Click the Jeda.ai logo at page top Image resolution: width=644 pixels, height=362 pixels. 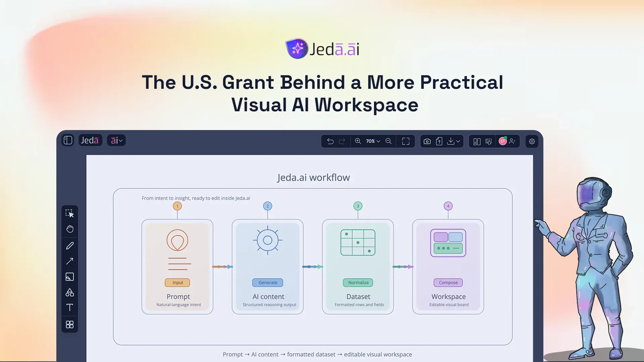(x=322, y=49)
